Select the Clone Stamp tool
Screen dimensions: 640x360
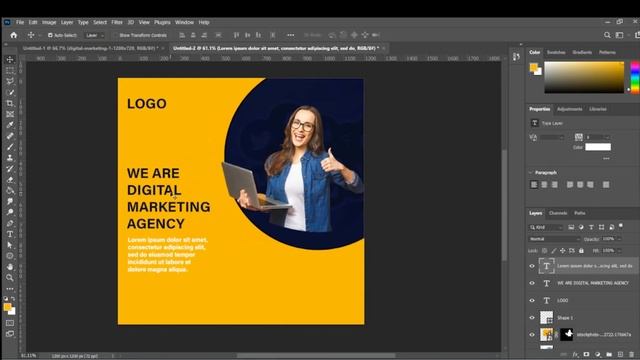[x=10, y=158]
